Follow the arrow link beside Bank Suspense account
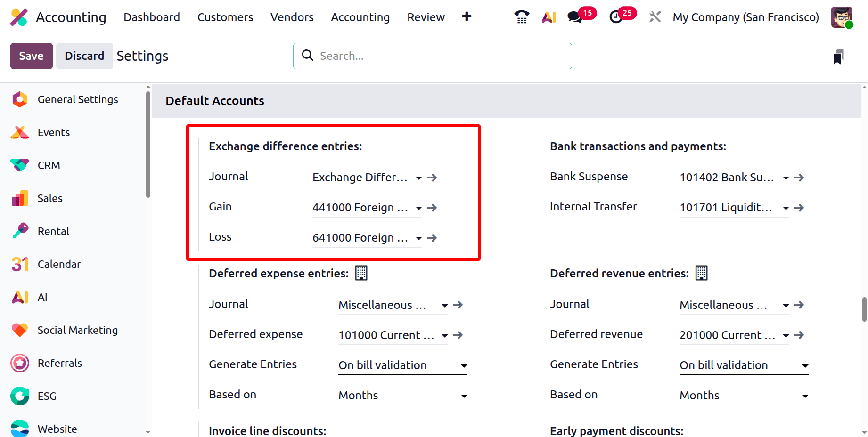Screen dimensions: 868x437 [799, 178]
